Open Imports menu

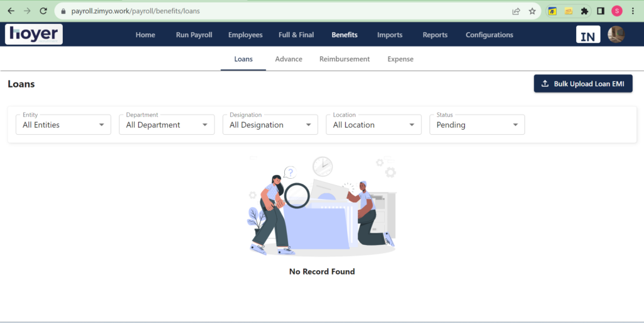point(390,35)
